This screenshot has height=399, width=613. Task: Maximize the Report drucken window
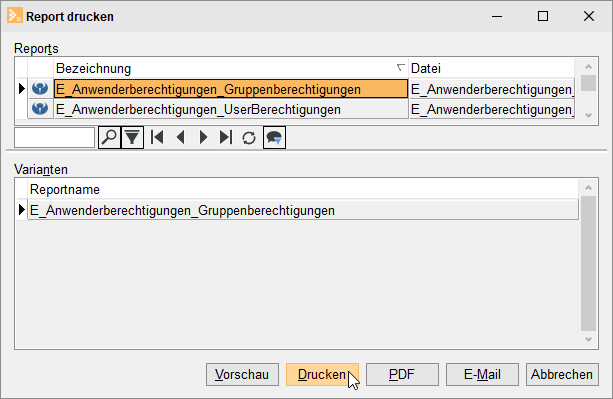[x=543, y=16]
